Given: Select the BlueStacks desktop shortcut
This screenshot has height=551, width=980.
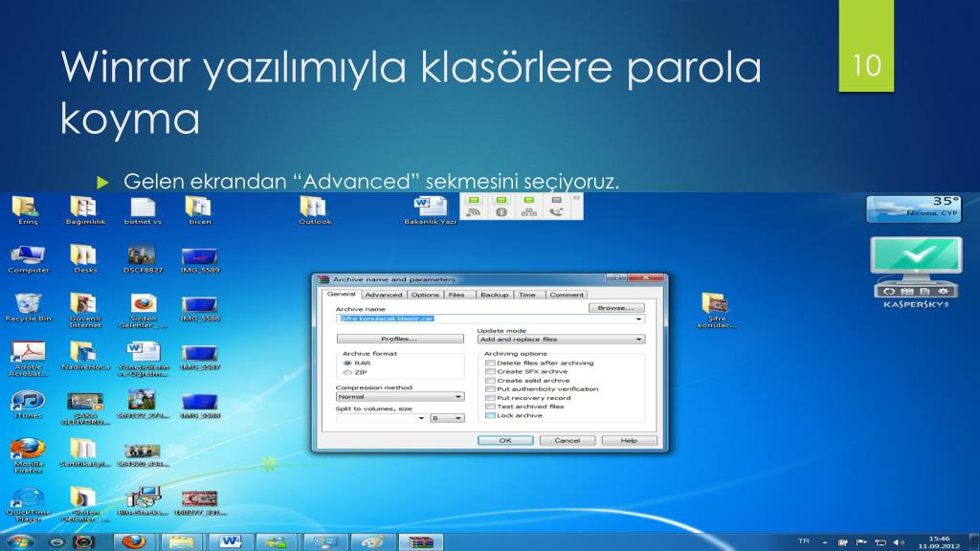Looking at the screenshot, I should 143,501.
